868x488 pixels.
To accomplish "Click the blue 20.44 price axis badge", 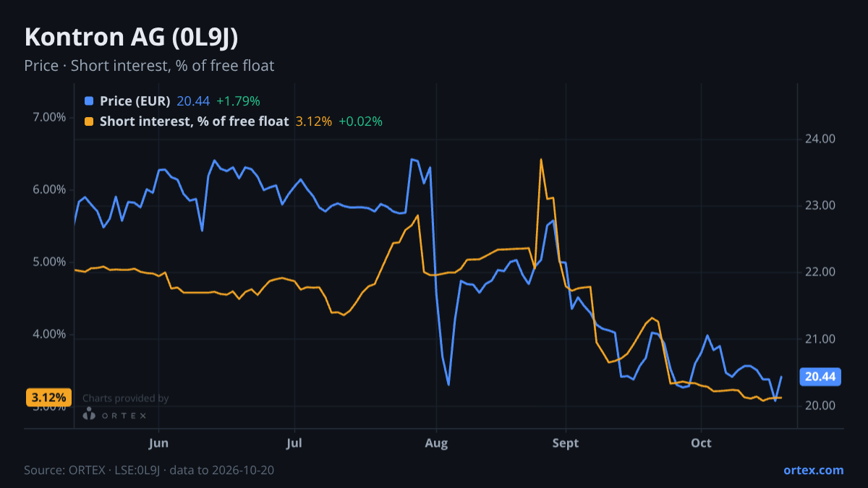I will 820,377.
